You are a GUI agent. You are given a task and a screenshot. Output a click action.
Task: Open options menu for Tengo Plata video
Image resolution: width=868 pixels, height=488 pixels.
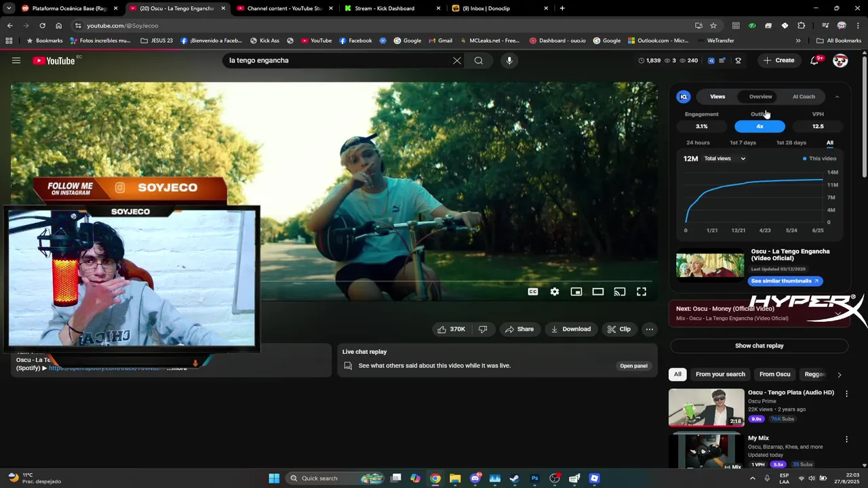(x=846, y=393)
